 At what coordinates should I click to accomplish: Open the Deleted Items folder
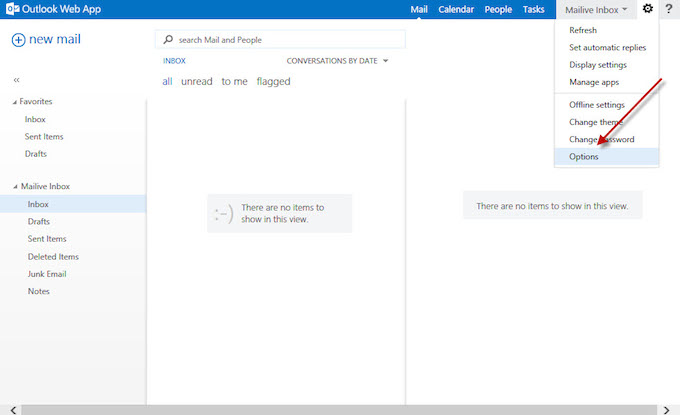[x=53, y=257]
